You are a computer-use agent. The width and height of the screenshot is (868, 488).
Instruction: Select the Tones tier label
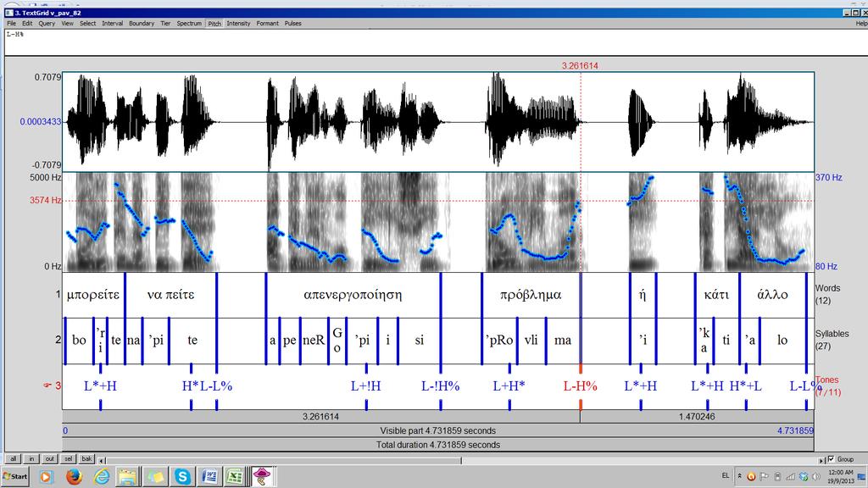pos(827,386)
